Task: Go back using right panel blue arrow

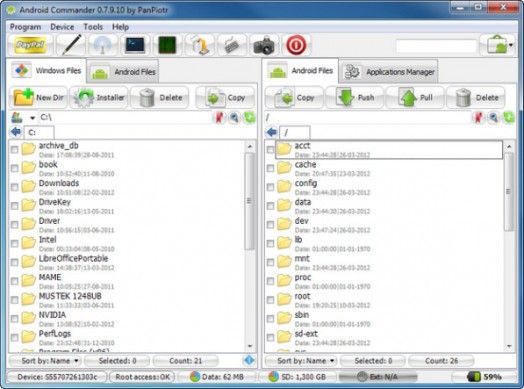Action: click(272, 132)
